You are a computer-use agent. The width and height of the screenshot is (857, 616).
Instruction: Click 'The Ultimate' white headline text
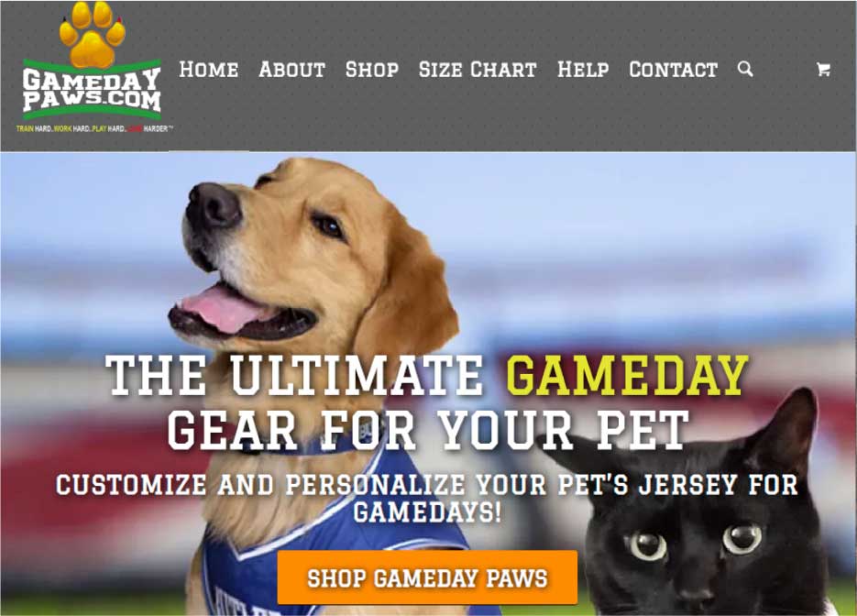[x=294, y=376]
